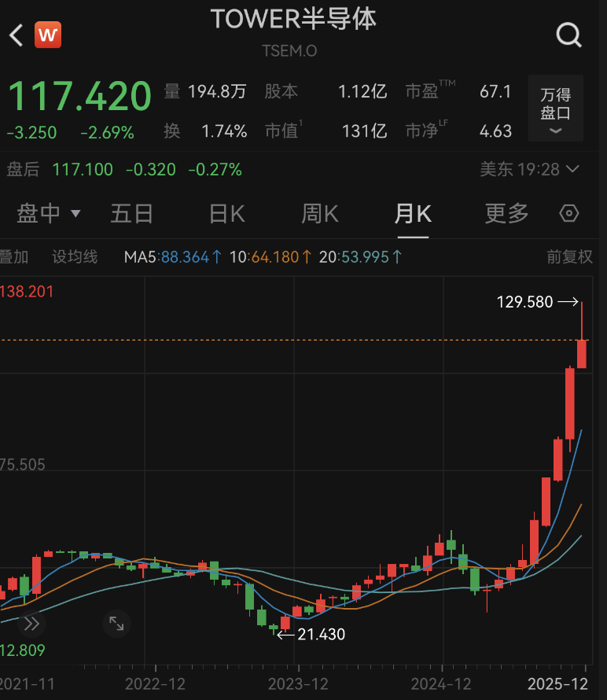
Task: Tap the double-arrow scroll chart icon
Action: 31,624
